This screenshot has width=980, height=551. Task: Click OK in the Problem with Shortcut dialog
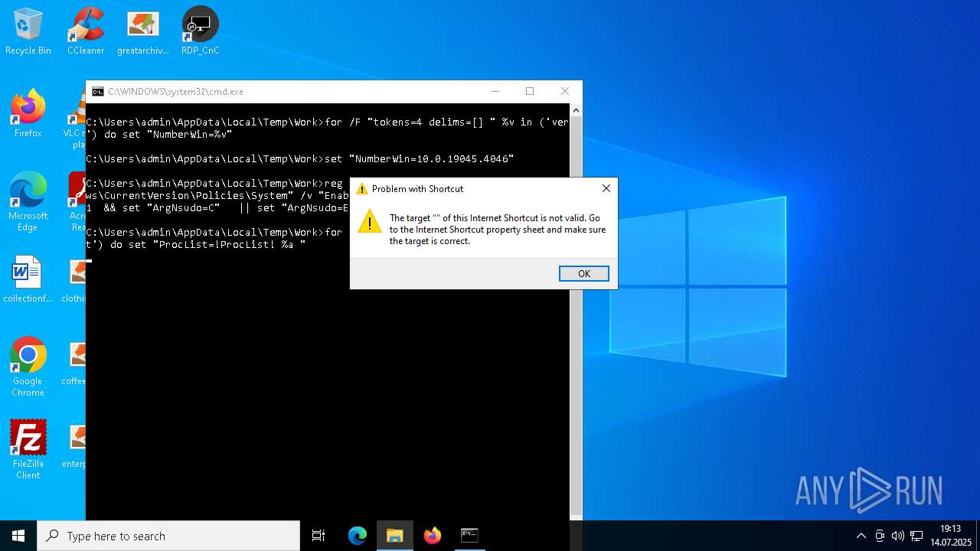click(x=583, y=274)
